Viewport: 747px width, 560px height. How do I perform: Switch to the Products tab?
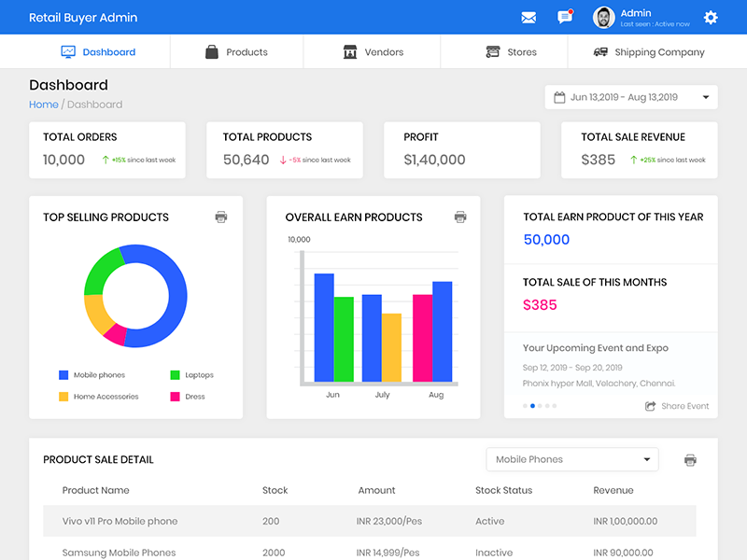pos(236,52)
